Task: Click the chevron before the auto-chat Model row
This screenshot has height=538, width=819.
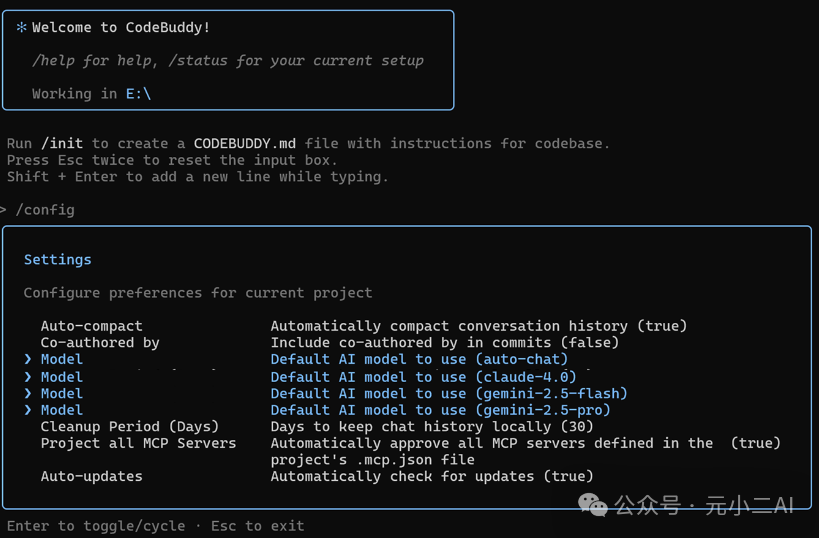Action: click(x=28, y=359)
